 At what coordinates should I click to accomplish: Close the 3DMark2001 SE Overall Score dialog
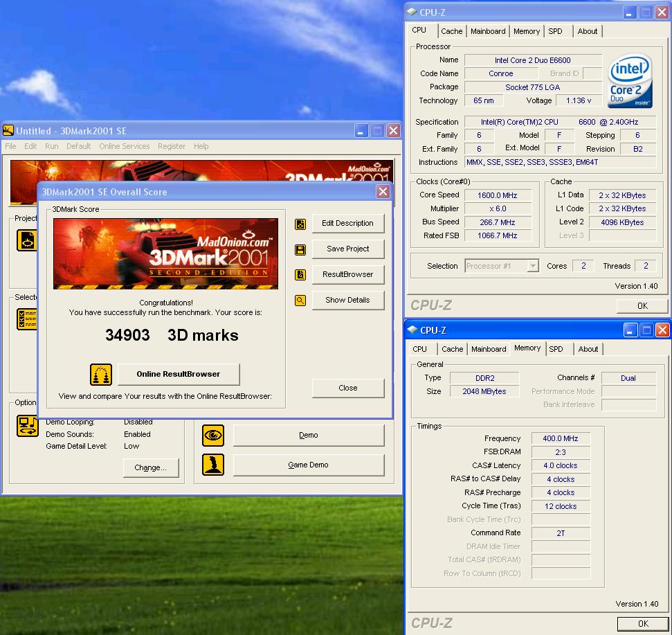[383, 192]
